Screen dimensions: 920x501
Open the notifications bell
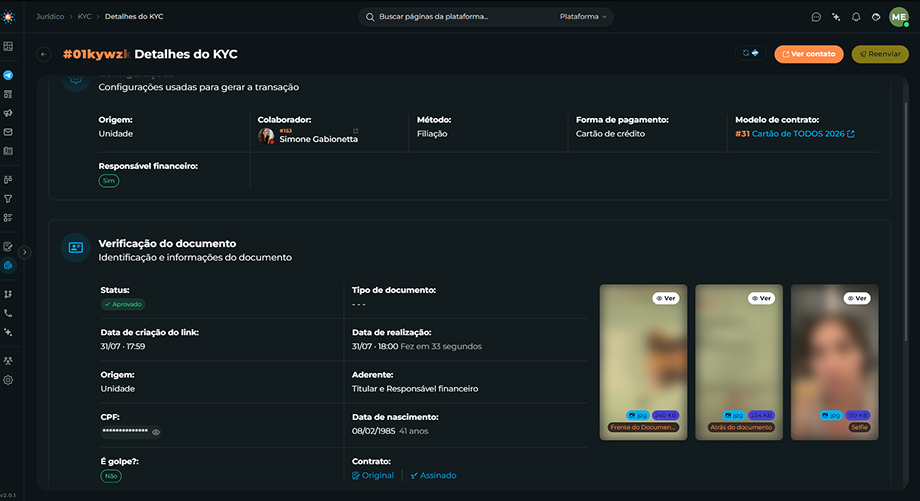[x=856, y=17]
